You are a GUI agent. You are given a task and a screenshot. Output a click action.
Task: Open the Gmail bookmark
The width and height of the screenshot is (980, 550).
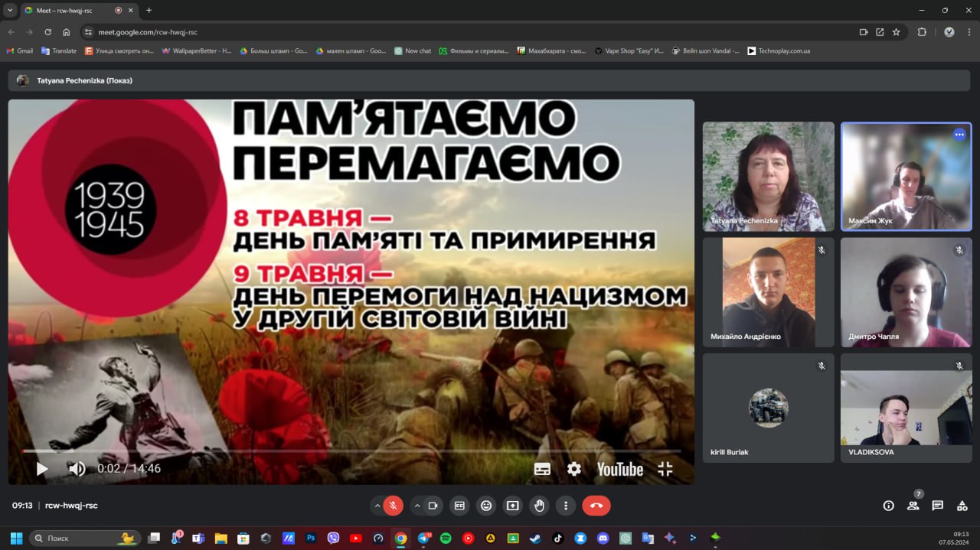click(x=20, y=50)
